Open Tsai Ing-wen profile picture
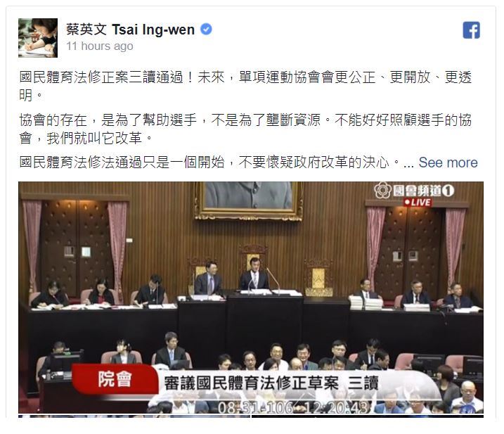 point(38,38)
